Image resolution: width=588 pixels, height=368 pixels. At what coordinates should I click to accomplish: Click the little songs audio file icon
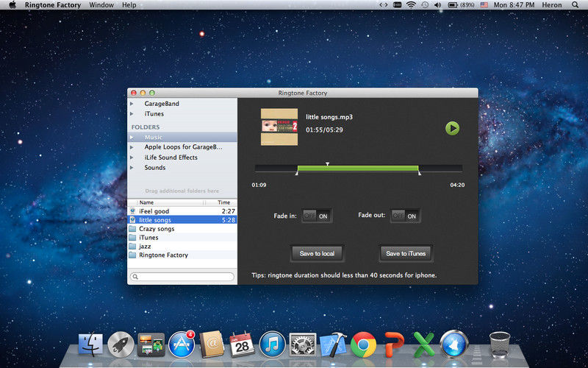132,219
